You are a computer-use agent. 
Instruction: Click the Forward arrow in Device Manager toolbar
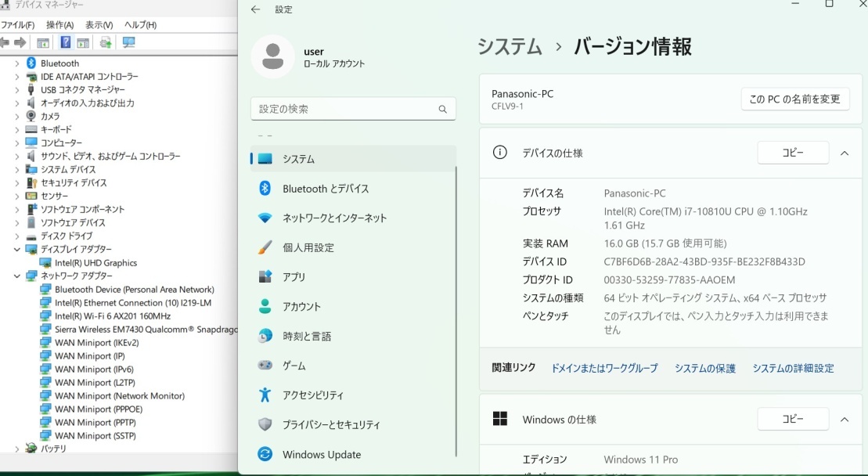coord(20,42)
